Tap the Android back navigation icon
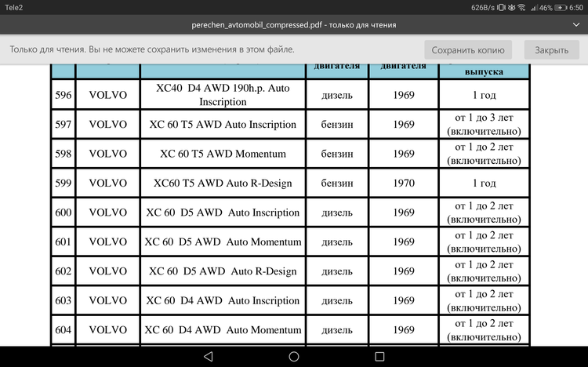The width and height of the screenshot is (588, 367). (x=209, y=357)
